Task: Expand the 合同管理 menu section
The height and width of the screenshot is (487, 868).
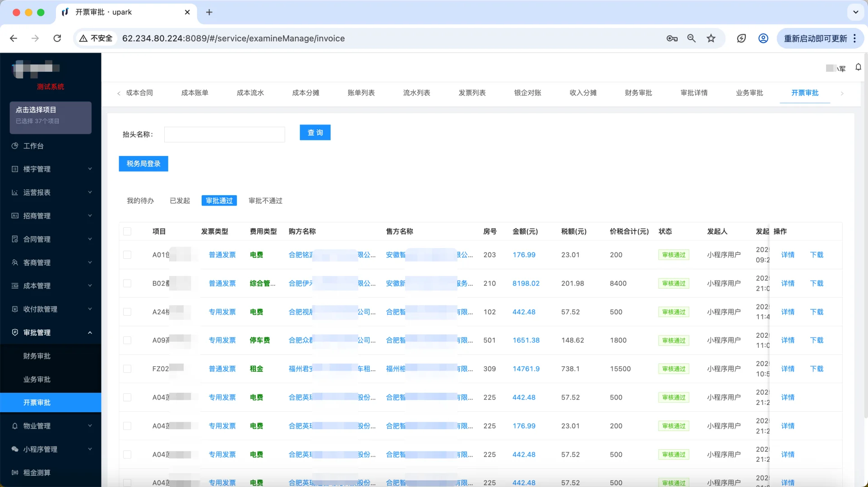Action: 51,239
